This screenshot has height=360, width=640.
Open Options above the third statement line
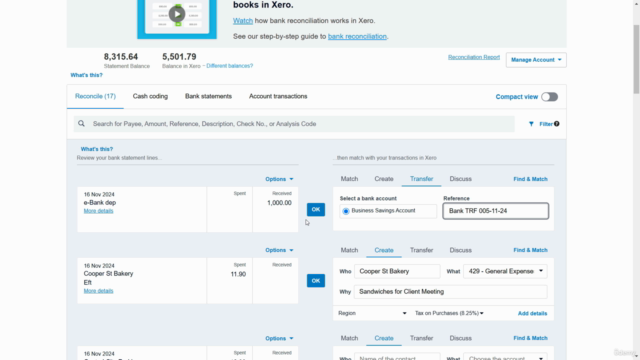(279, 338)
